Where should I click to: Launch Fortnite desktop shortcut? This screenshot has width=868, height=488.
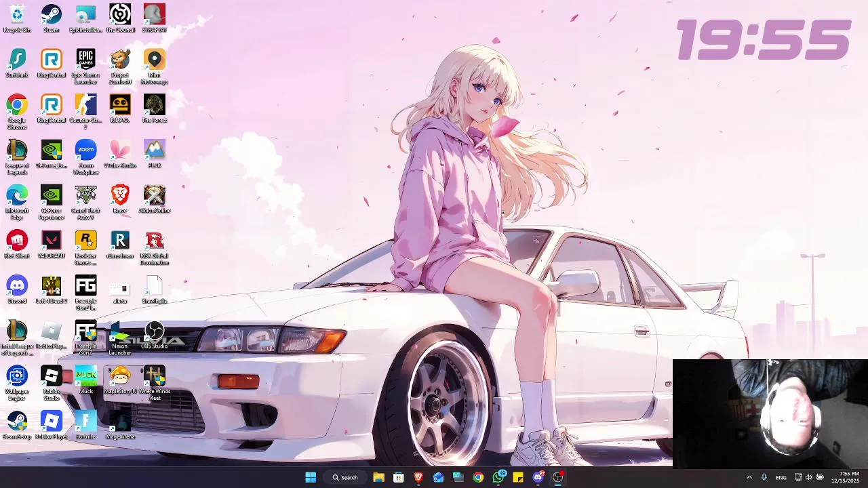coord(85,425)
